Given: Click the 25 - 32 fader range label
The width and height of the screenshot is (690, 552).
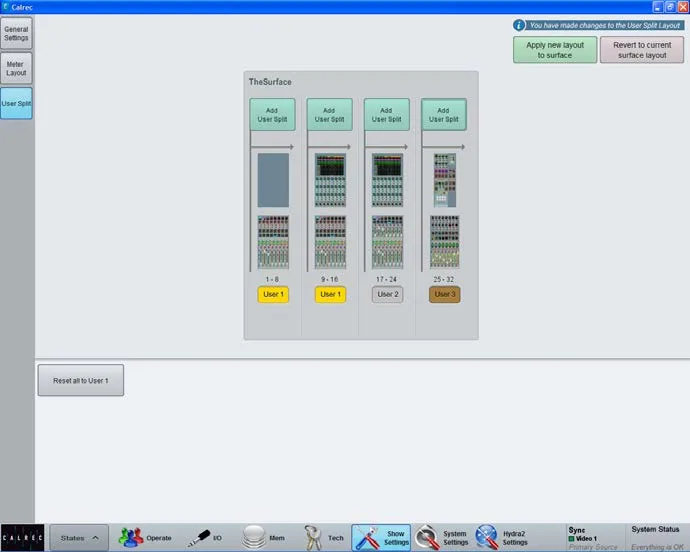Looking at the screenshot, I should (444, 279).
